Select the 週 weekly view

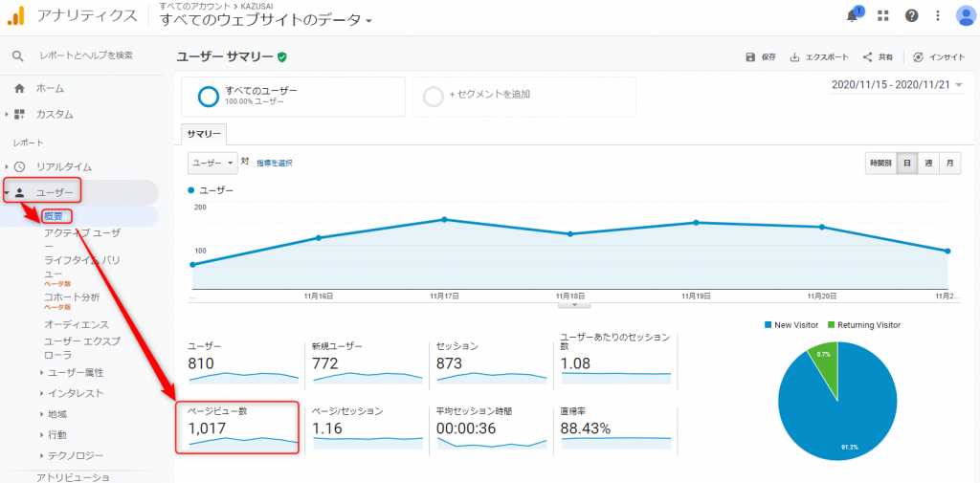[928, 164]
